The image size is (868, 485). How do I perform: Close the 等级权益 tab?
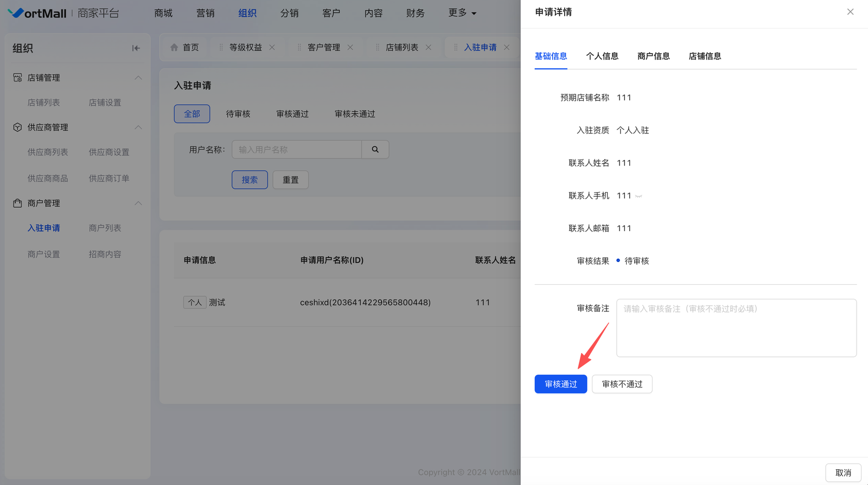272,48
